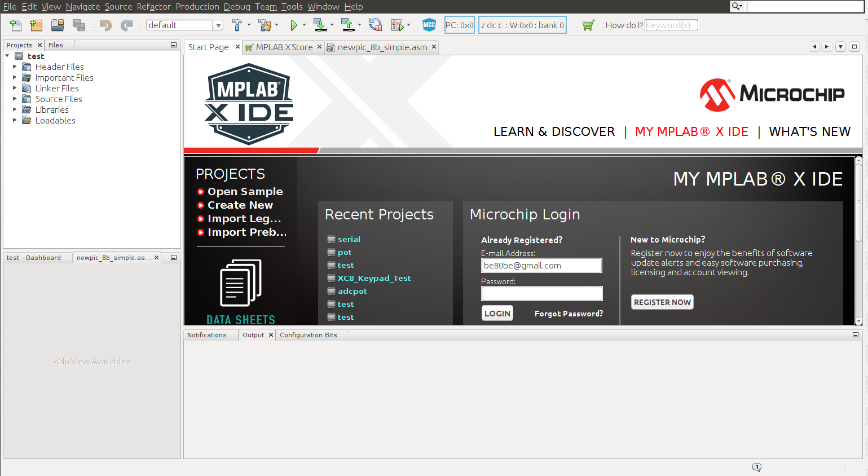Viewport: 868px width, 476px height.
Task: Open the Production menu
Action: (197, 7)
